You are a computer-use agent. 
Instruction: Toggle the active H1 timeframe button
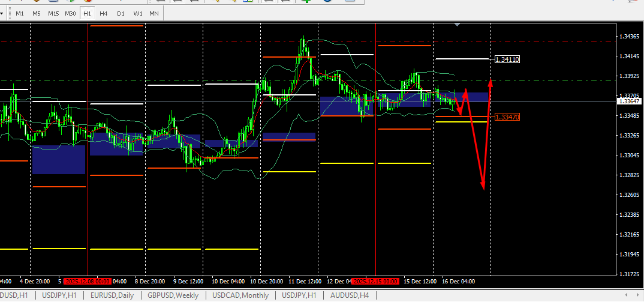click(x=87, y=14)
